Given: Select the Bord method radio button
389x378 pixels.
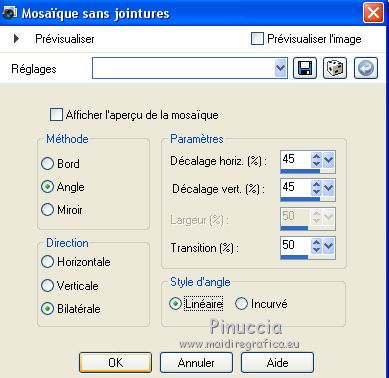Looking at the screenshot, I should click(47, 164).
